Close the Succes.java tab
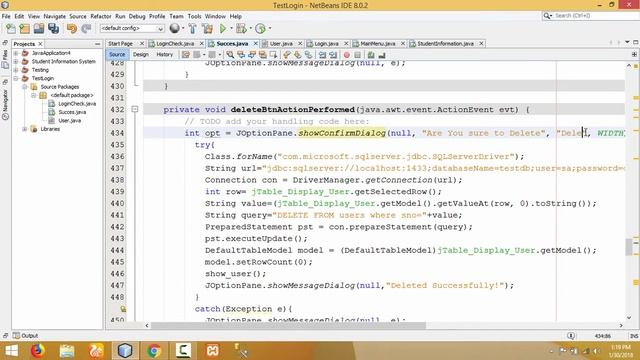 256,43
